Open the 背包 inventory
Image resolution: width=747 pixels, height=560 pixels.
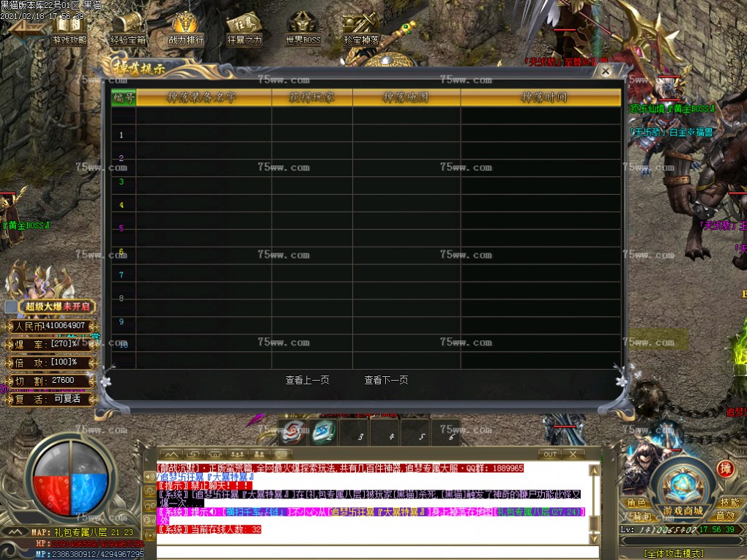[x=642, y=516]
